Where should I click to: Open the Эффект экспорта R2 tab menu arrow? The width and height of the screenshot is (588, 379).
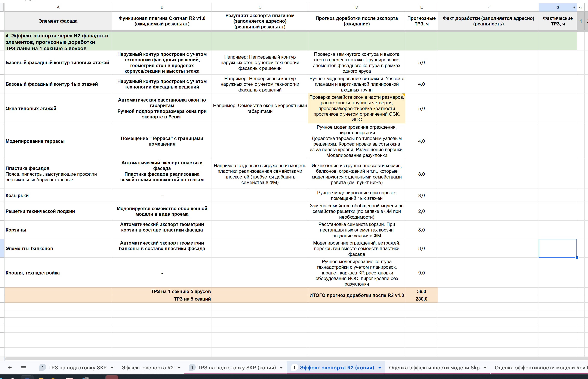pyautogui.click(x=179, y=368)
